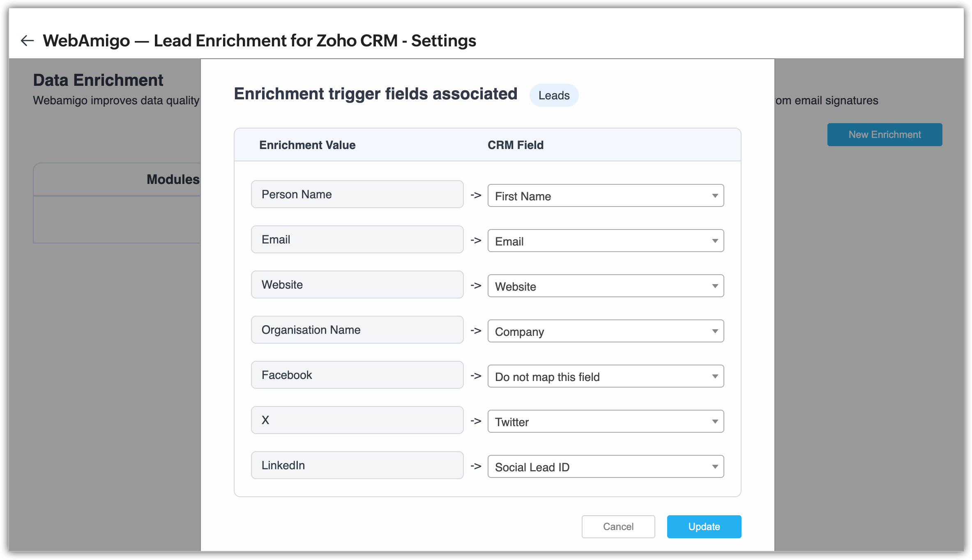Click the Website enrichment value field

point(357,285)
